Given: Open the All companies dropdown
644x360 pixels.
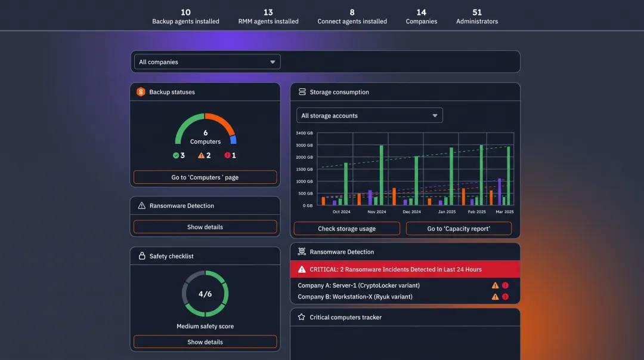Looking at the screenshot, I should [x=207, y=61].
